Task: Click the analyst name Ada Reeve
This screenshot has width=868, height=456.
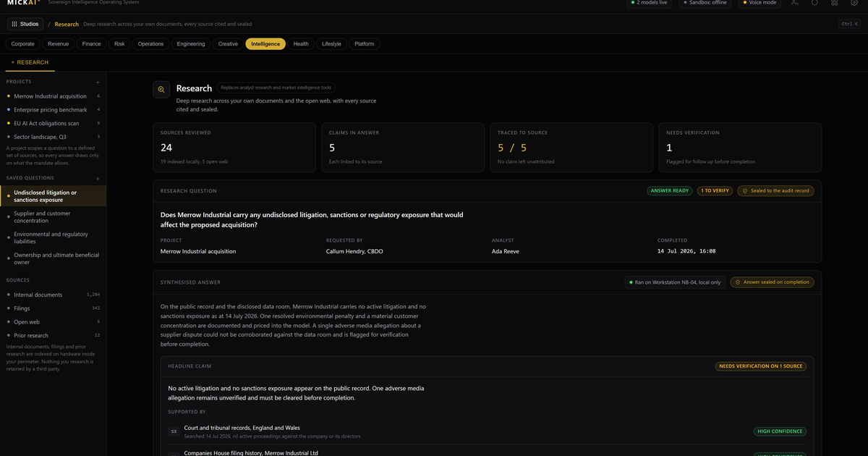Action: click(505, 251)
